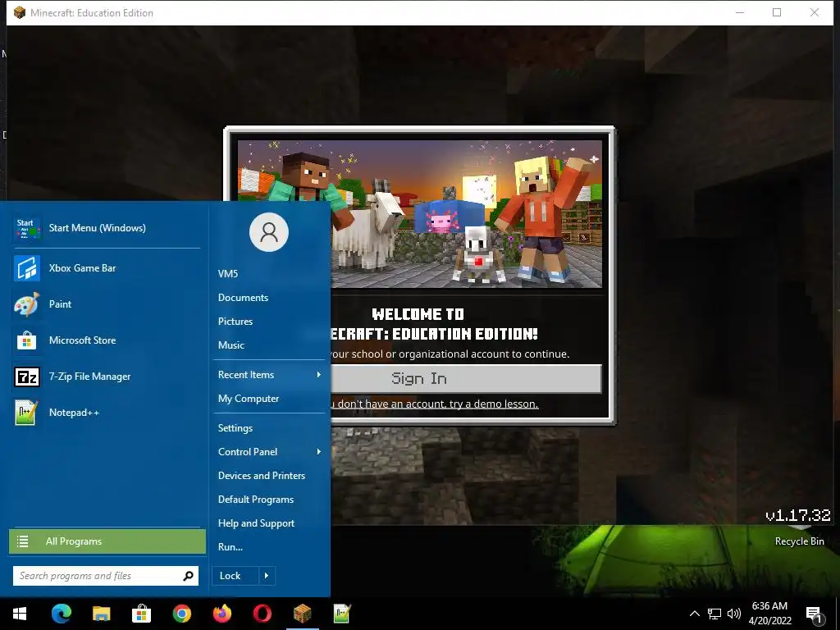Expand shutdown options arrow next to Lock
The height and width of the screenshot is (630, 840).
(x=267, y=576)
